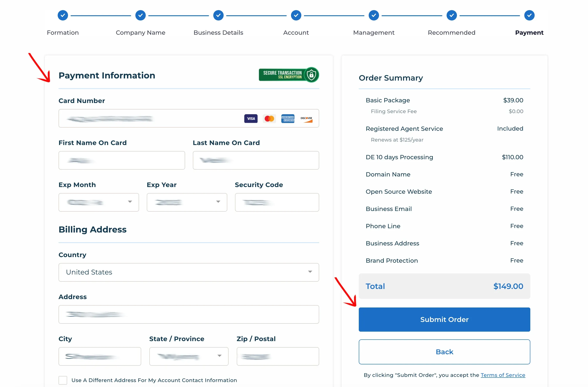The width and height of the screenshot is (588, 387).
Task: Open the Terms of Service link
Action: pyautogui.click(x=503, y=375)
